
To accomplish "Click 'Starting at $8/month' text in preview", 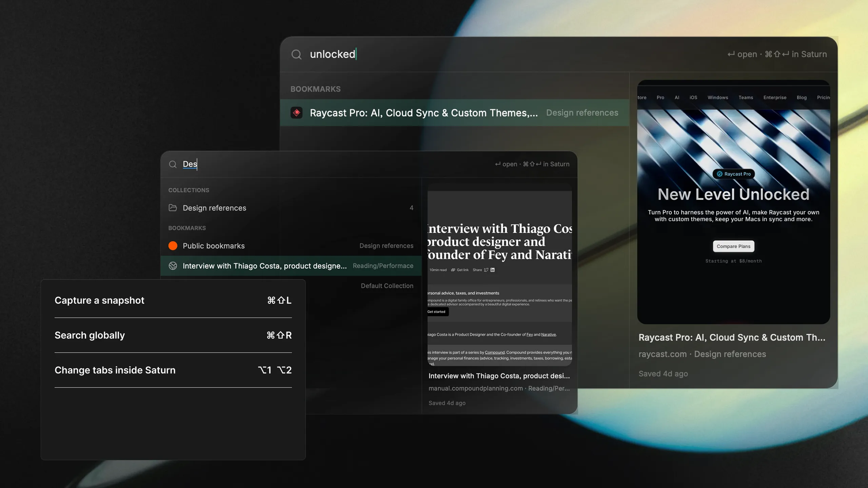I will (x=733, y=261).
